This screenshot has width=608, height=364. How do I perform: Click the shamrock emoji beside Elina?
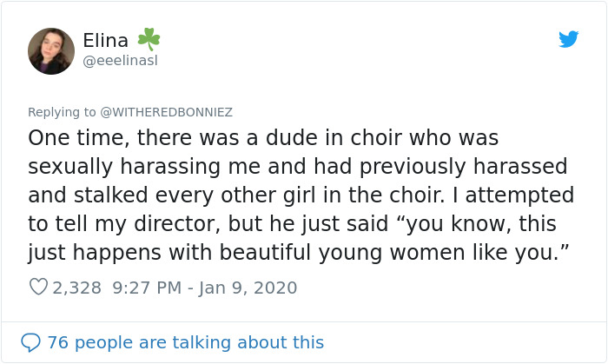[148, 40]
